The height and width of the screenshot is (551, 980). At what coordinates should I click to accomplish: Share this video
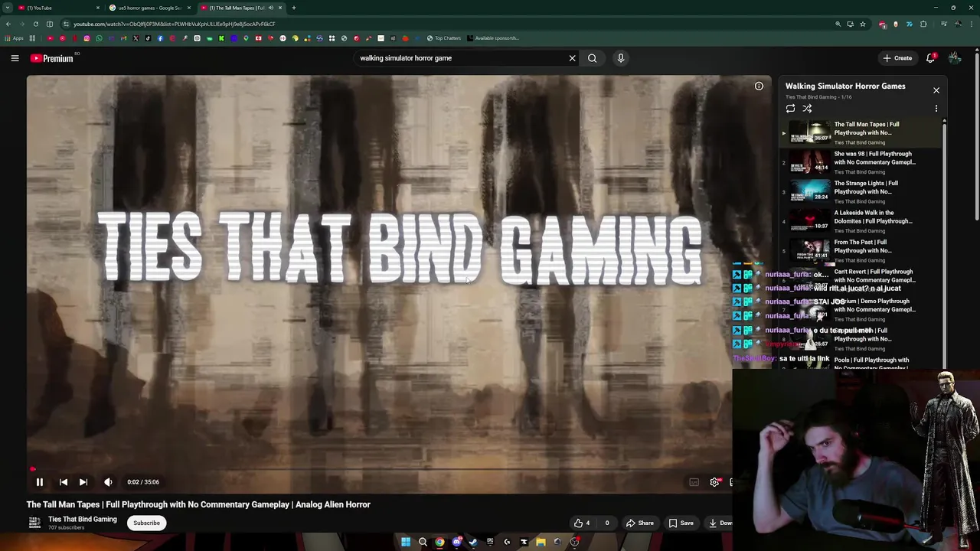[x=640, y=523]
